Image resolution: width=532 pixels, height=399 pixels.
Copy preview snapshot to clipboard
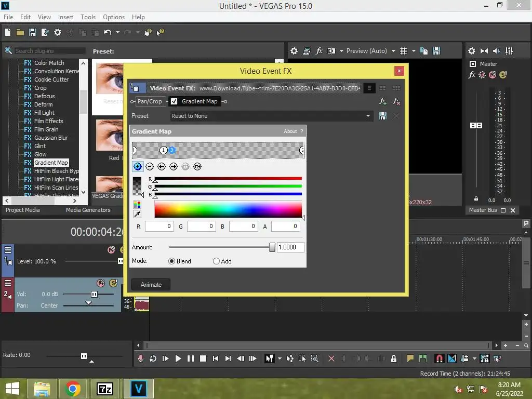coord(424,51)
